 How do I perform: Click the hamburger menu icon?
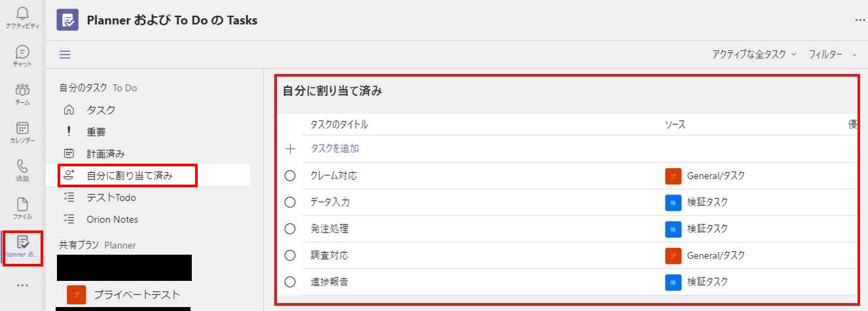pos(65,54)
